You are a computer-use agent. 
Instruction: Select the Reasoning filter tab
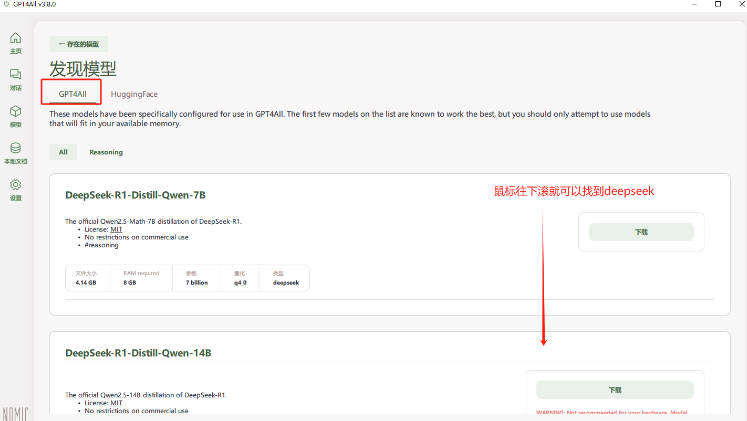[x=106, y=152]
